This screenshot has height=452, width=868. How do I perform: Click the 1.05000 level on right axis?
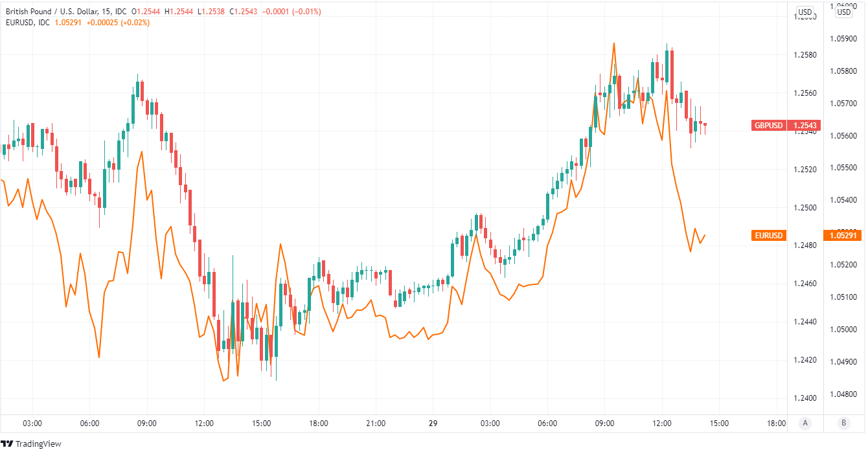[x=843, y=330]
